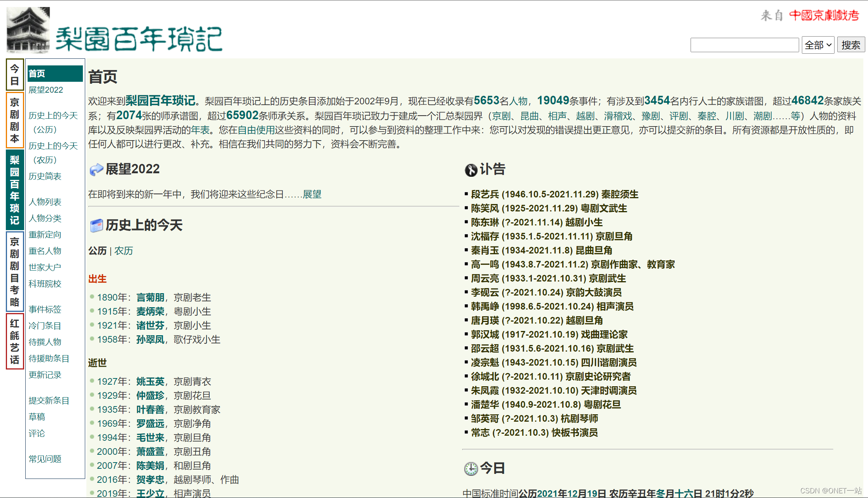Click the black icon next to 讣告
The width and height of the screenshot is (868, 498).
(471, 170)
